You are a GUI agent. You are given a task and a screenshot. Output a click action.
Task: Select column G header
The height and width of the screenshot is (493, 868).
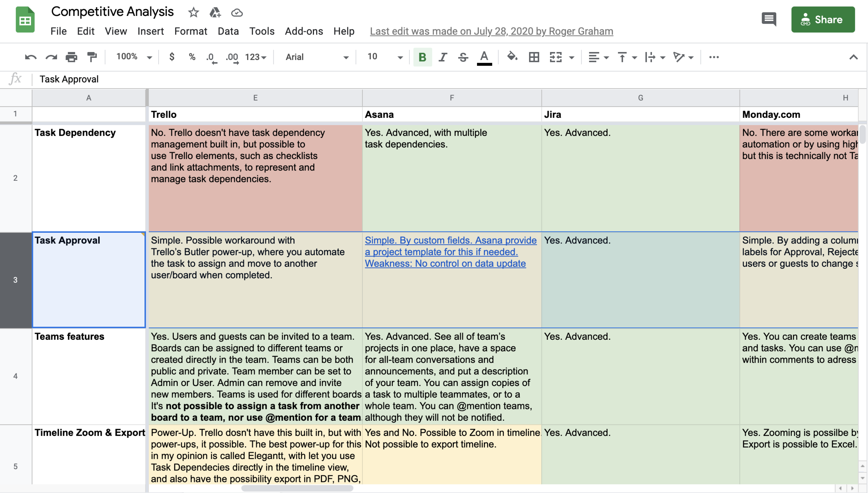[640, 98]
